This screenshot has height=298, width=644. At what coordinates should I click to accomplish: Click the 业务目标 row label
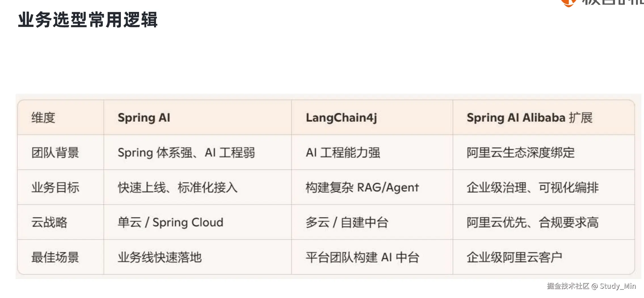55,188
